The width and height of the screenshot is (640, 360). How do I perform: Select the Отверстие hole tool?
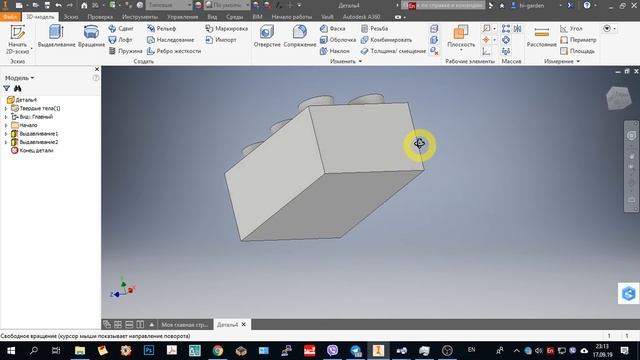pos(267,36)
